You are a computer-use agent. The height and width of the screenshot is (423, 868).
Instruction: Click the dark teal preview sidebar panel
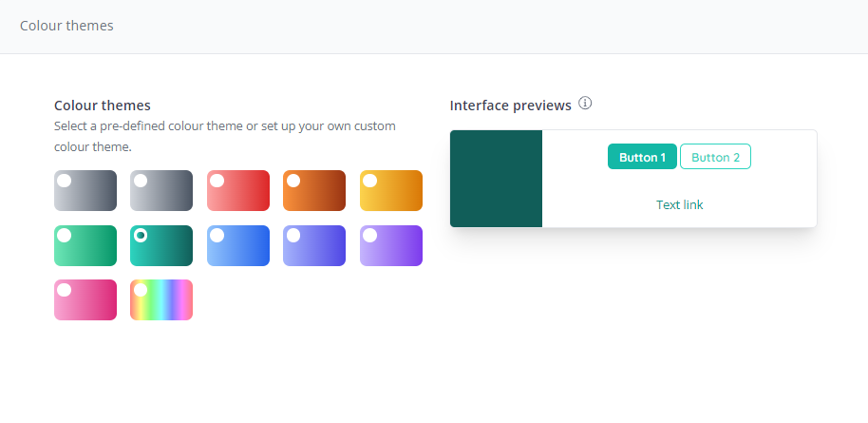click(x=496, y=179)
